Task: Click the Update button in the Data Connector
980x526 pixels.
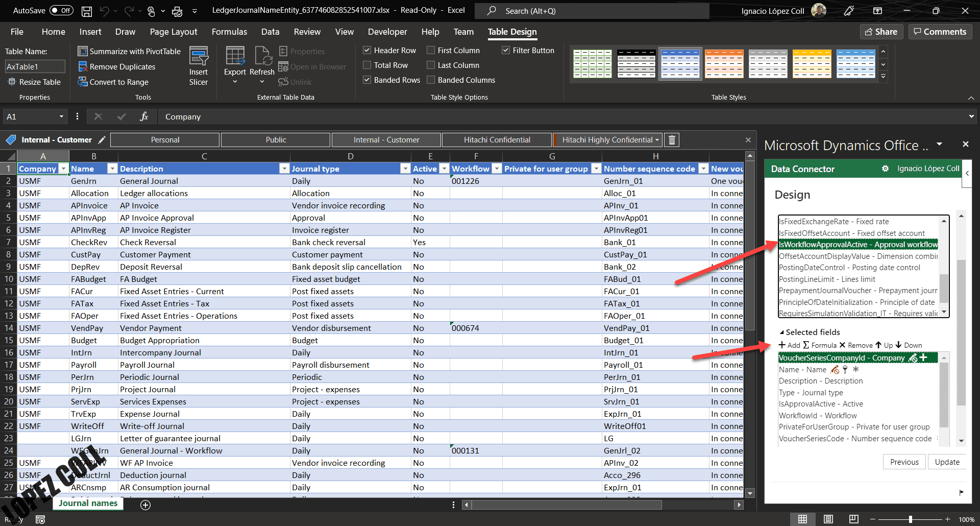Action: click(x=947, y=462)
